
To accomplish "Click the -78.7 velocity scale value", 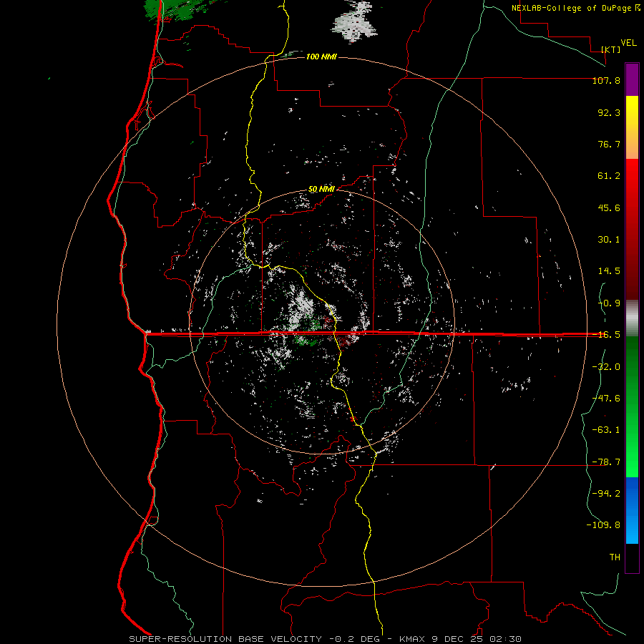I will click(x=606, y=462).
